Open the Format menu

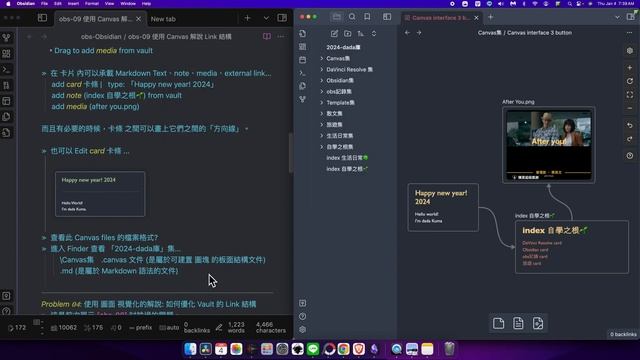tap(91, 3)
